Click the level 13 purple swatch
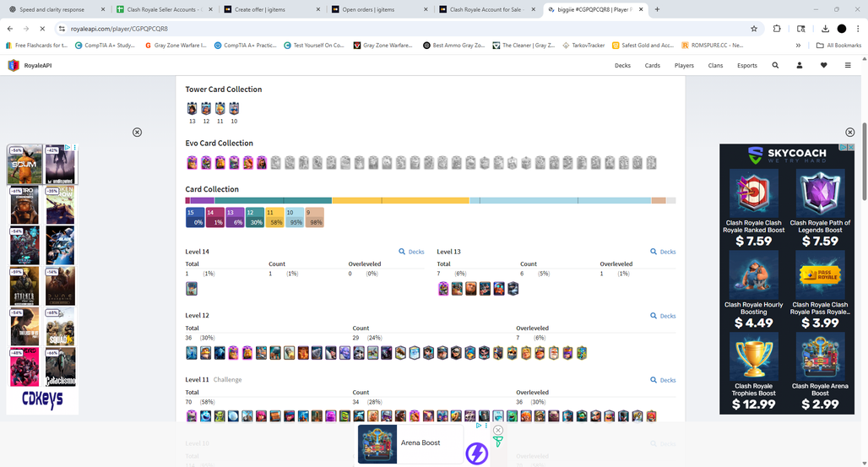Image resolution: width=868 pixels, height=467 pixels. pyautogui.click(x=235, y=217)
